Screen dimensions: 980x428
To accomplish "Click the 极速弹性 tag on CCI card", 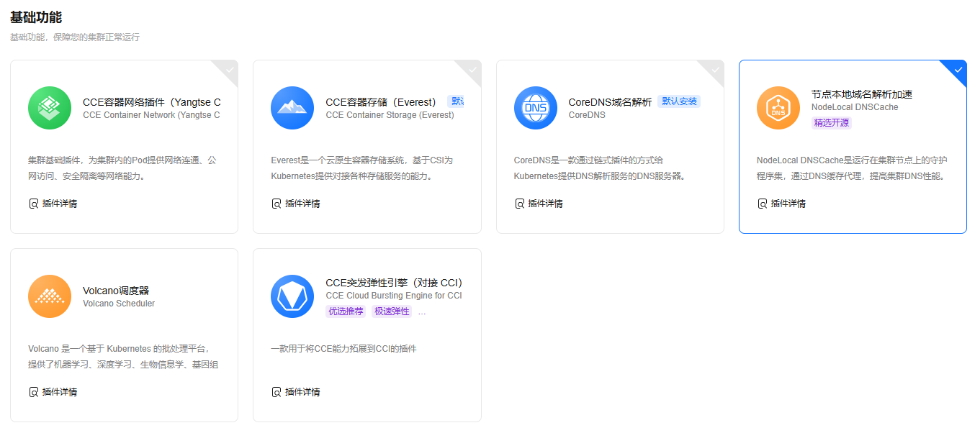I will coord(392,311).
